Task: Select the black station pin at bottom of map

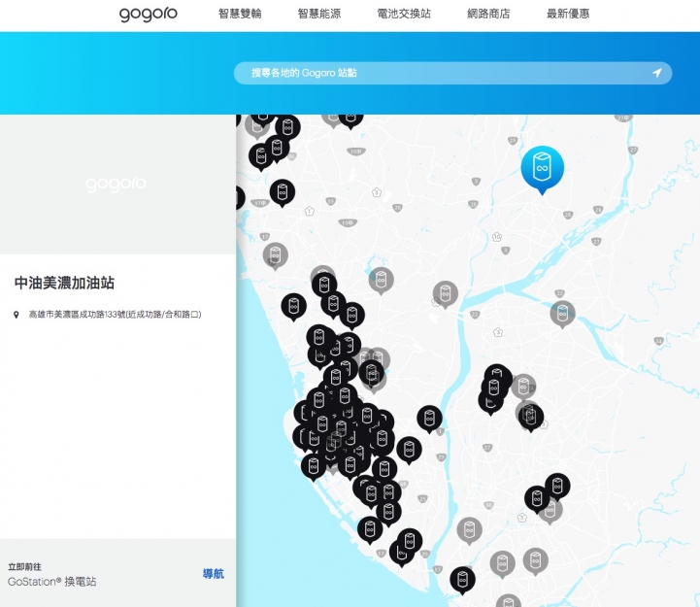Action: coord(462,580)
